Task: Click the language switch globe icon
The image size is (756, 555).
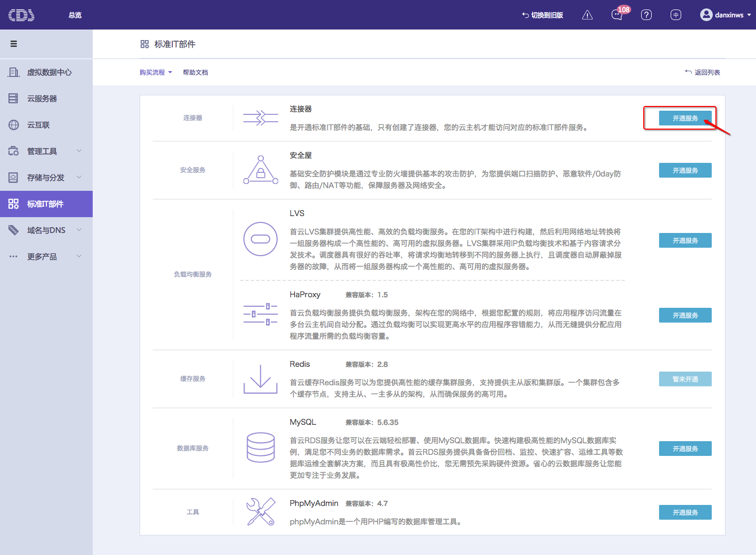Action: coord(675,15)
